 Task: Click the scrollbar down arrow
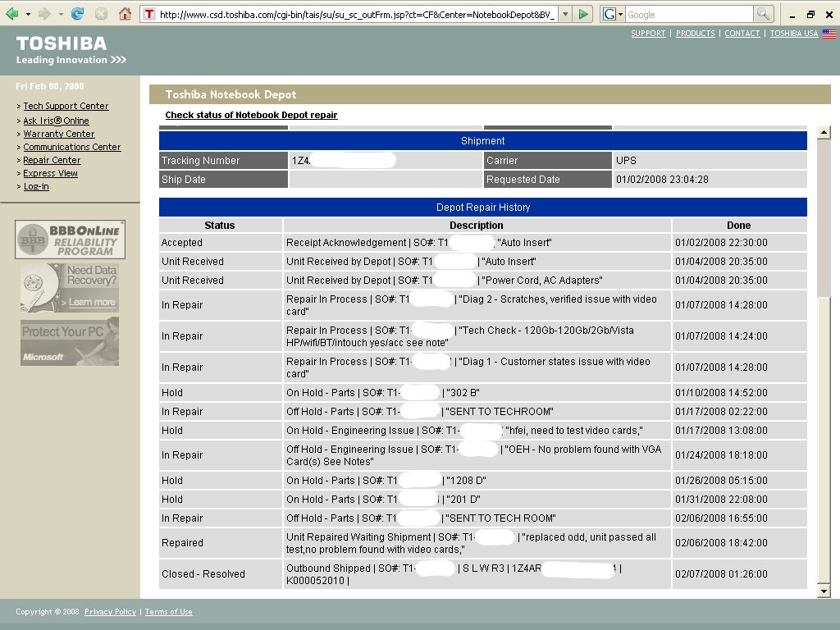pyautogui.click(x=824, y=591)
